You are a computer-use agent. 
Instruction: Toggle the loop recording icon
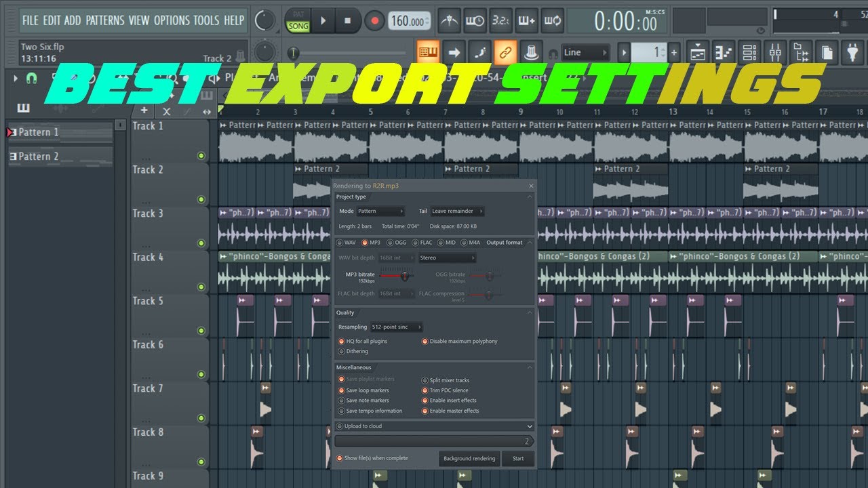553,21
